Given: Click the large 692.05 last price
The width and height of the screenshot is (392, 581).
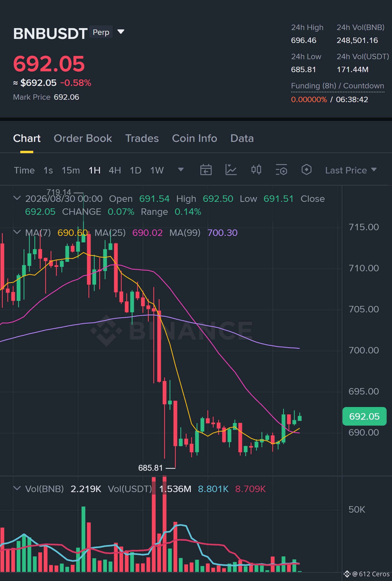Looking at the screenshot, I should coord(49,64).
